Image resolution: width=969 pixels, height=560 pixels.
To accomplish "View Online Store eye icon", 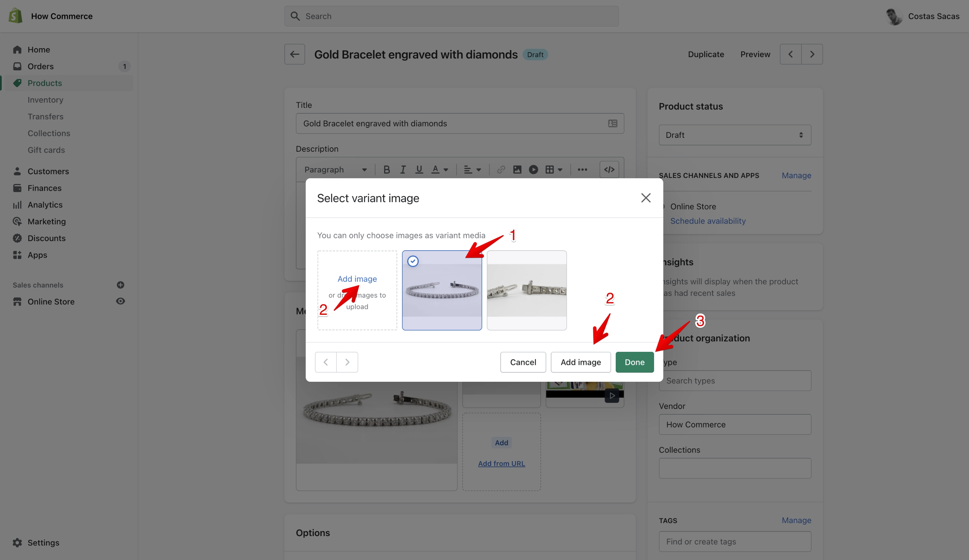I will click(x=120, y=301).
